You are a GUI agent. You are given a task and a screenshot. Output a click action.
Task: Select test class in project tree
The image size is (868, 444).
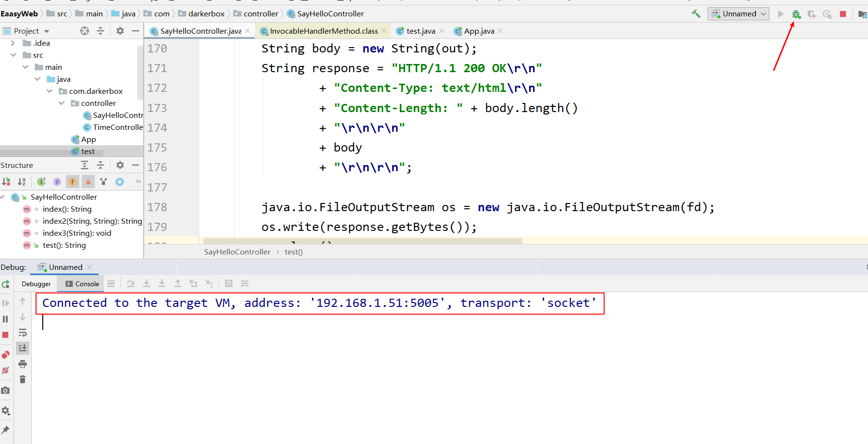pos(83,151)
